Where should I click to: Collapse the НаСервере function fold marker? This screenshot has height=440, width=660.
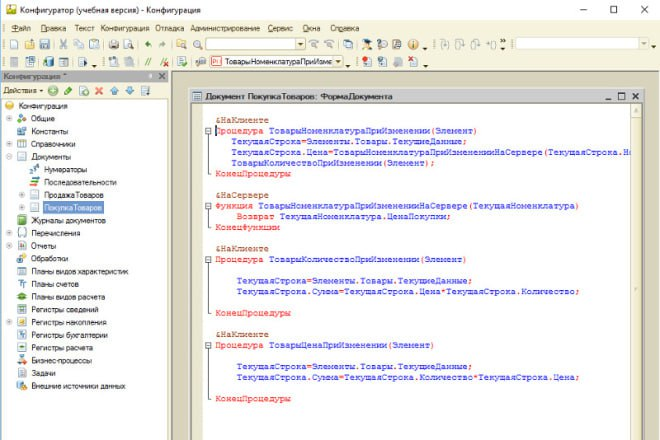pyautogui.click(x=208, y=206)
